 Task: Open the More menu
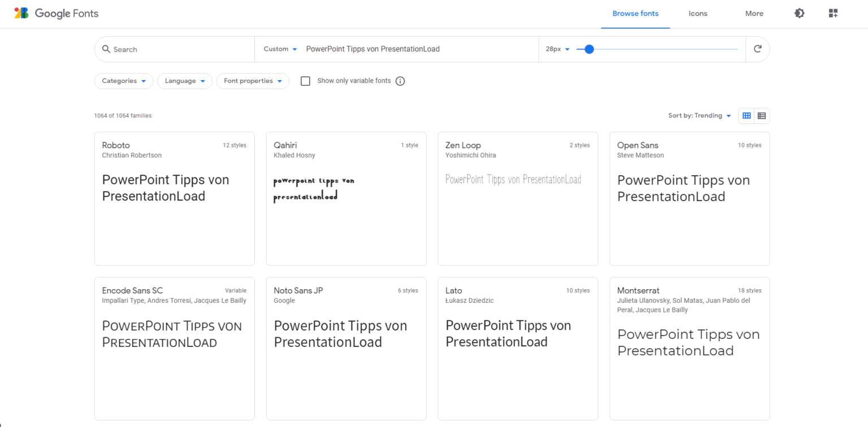[754, 13]
